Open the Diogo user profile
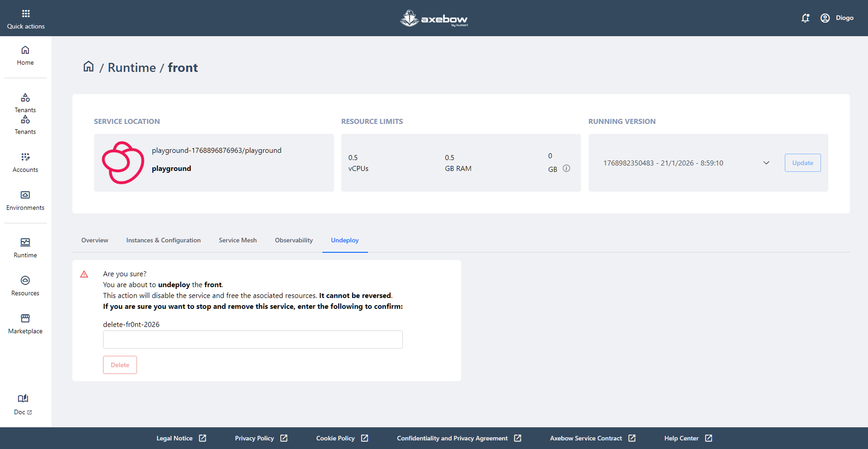868x449 pixels. pyautogui.click(x=837, y=18)
